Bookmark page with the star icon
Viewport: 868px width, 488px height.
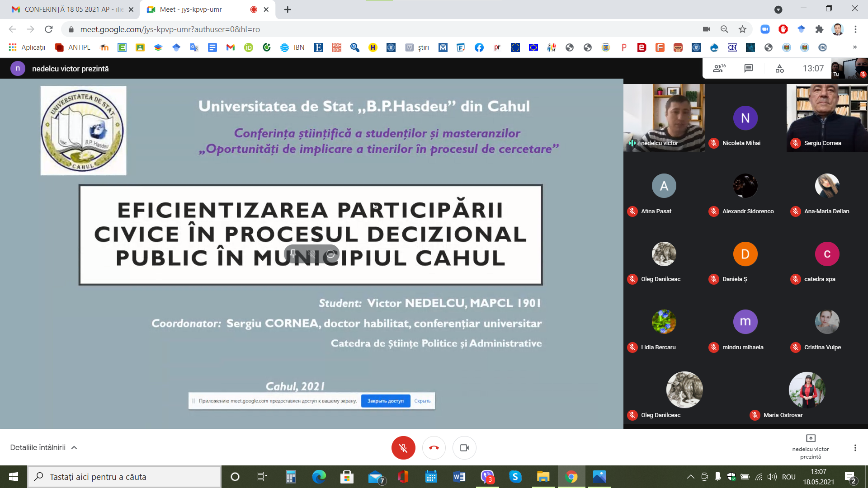point(742,29)
